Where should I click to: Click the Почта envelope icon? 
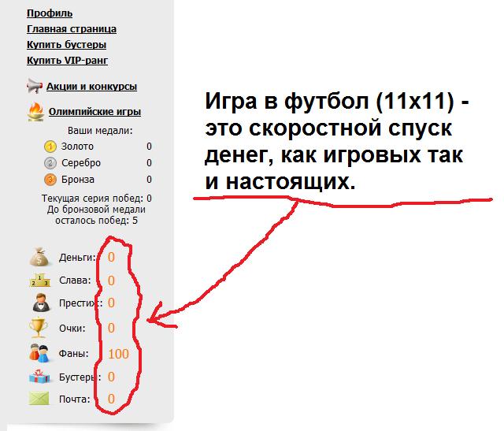39,399
